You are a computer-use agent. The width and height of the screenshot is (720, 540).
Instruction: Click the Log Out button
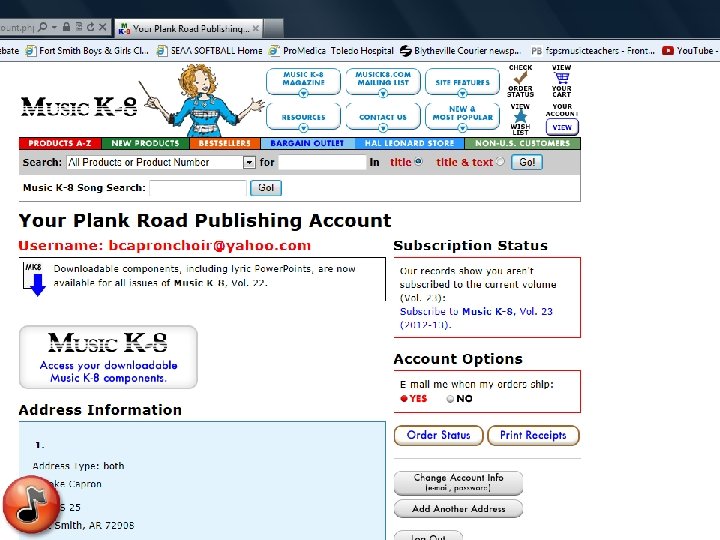click(428, 536)
